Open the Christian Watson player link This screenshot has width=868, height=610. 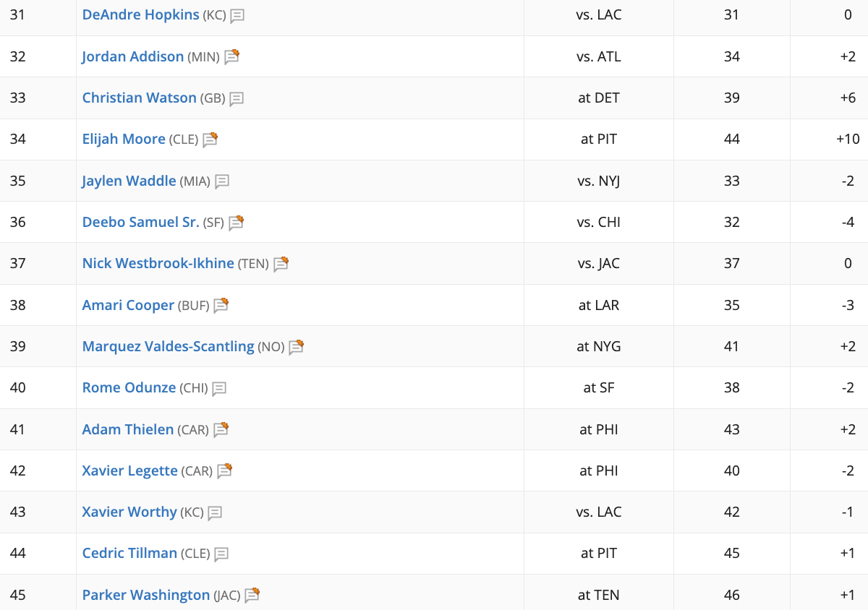pos(140,98)
